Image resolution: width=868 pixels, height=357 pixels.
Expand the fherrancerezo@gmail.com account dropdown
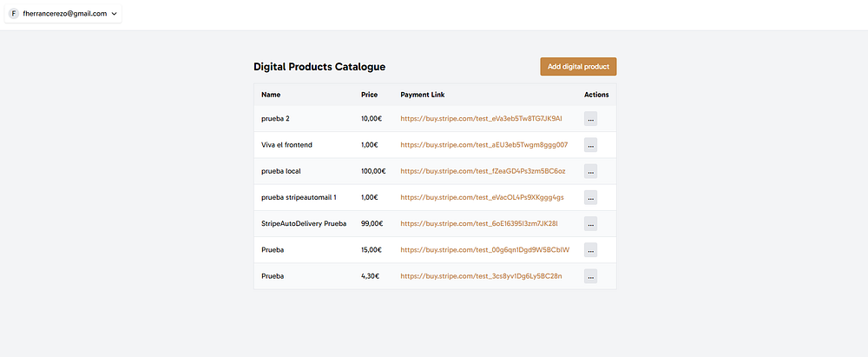point(114,14)
